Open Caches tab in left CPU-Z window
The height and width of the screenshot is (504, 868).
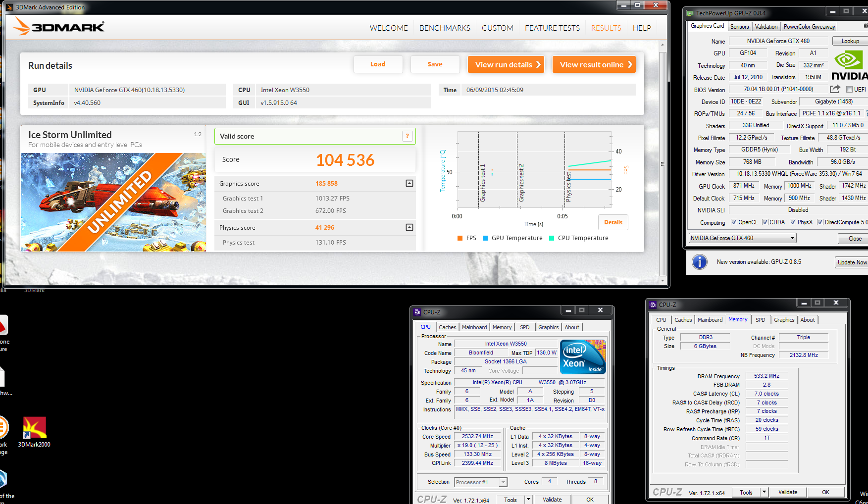[448, 327]
